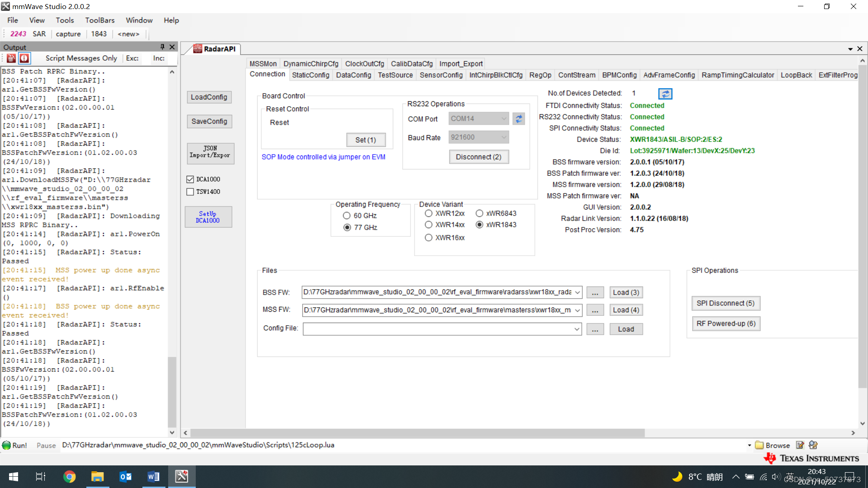Open the ToolBars menu

(x=100, y=20)
